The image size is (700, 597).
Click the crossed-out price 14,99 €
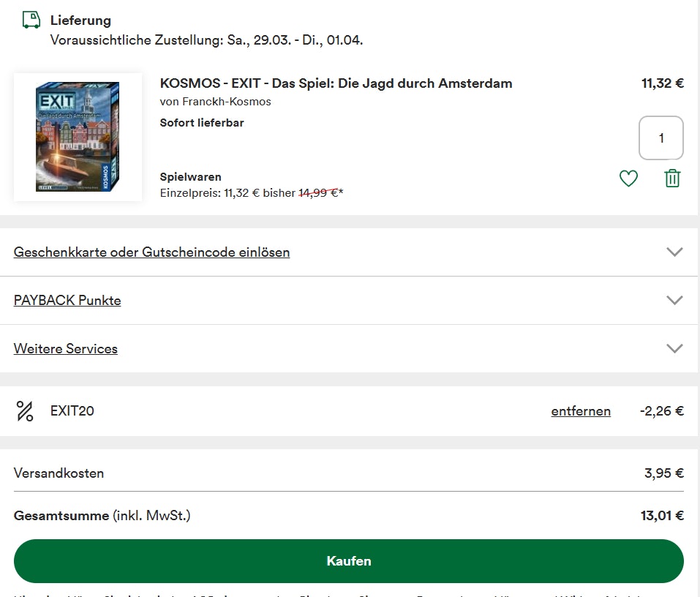pyautogui.click(x=320, y=193)
